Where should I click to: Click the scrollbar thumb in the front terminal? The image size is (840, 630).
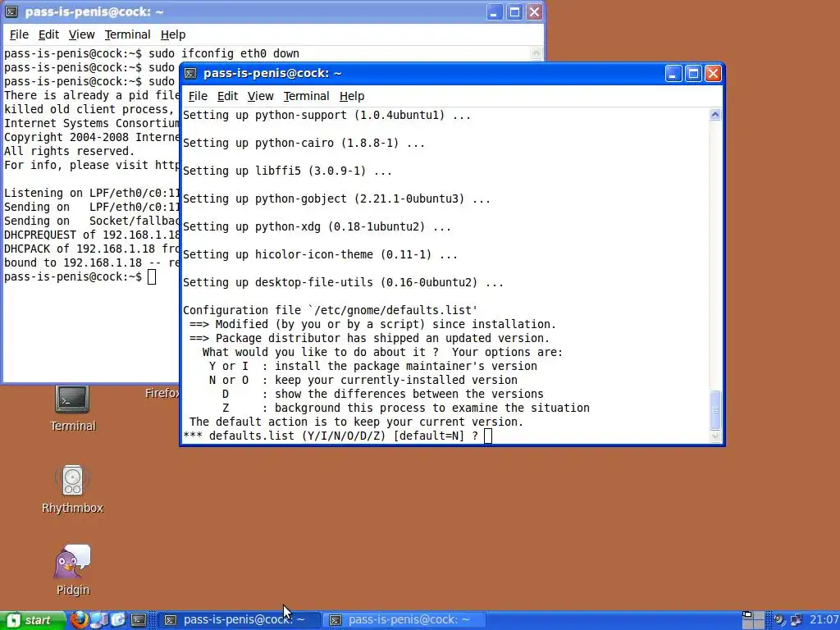pyautogui.click(x=715, y=410)
